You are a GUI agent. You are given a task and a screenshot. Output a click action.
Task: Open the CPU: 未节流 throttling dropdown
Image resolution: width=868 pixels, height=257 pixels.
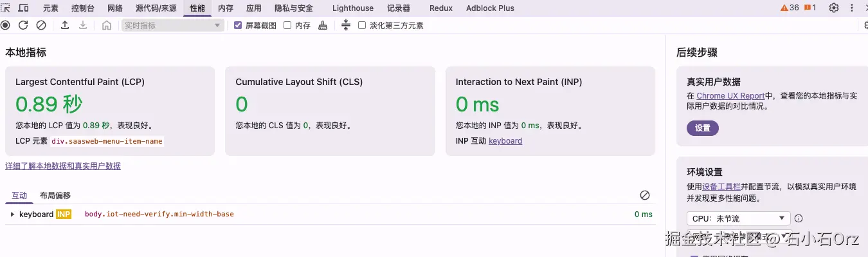[738, 218]
